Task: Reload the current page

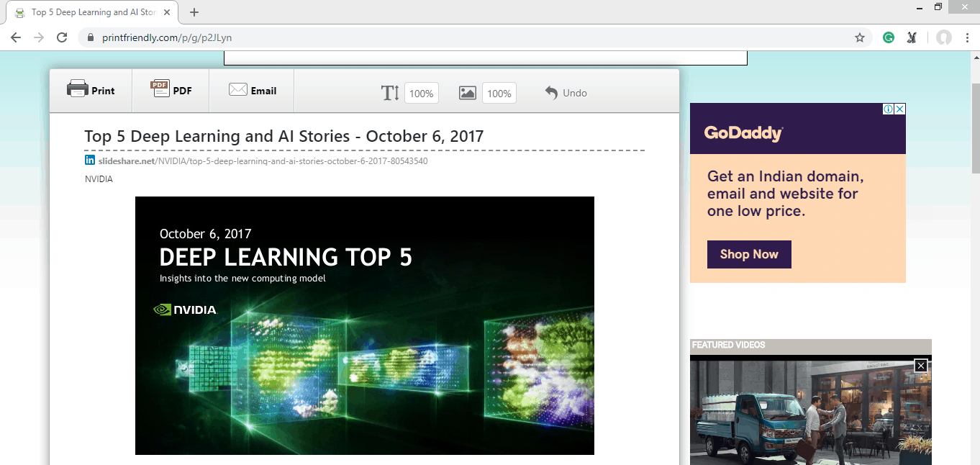Action: (62, 37)
